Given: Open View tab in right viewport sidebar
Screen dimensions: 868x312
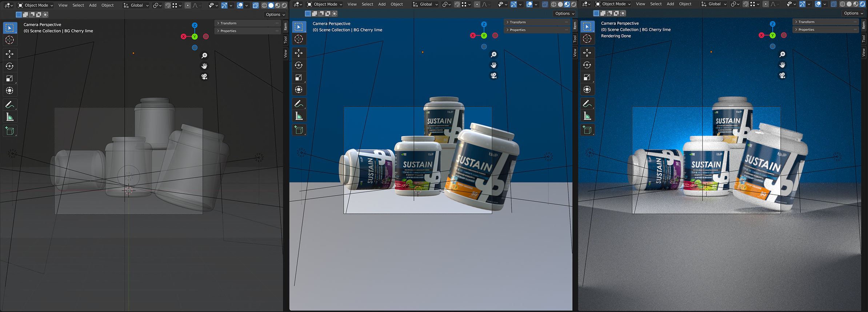Looking at the screenshot, I should click(864, 52).
